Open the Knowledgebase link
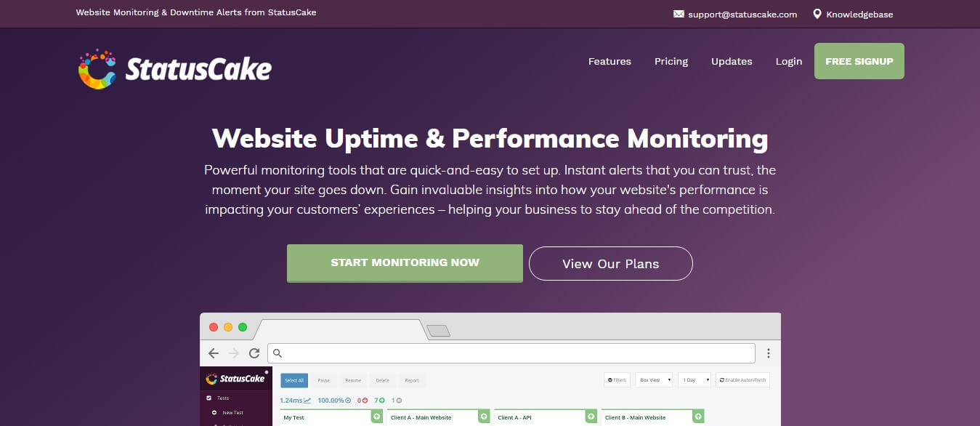Screen dimensions: 980x426 859,14
